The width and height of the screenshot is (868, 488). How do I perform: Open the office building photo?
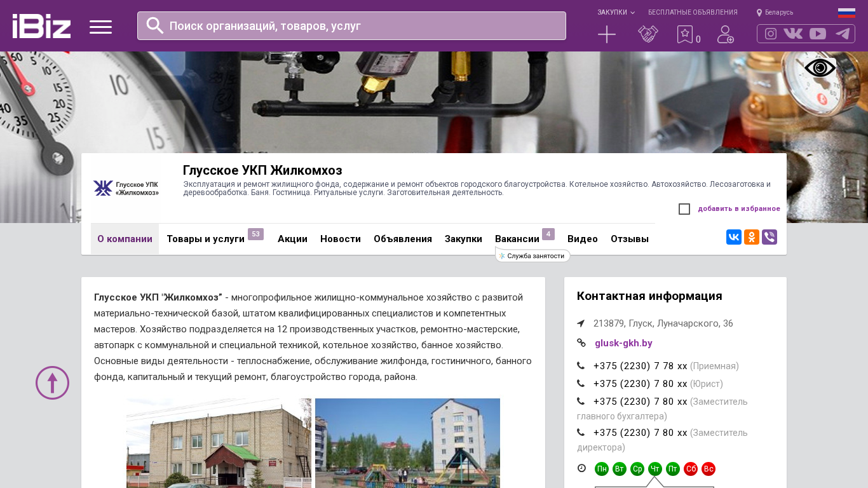(x=219, y=443)
